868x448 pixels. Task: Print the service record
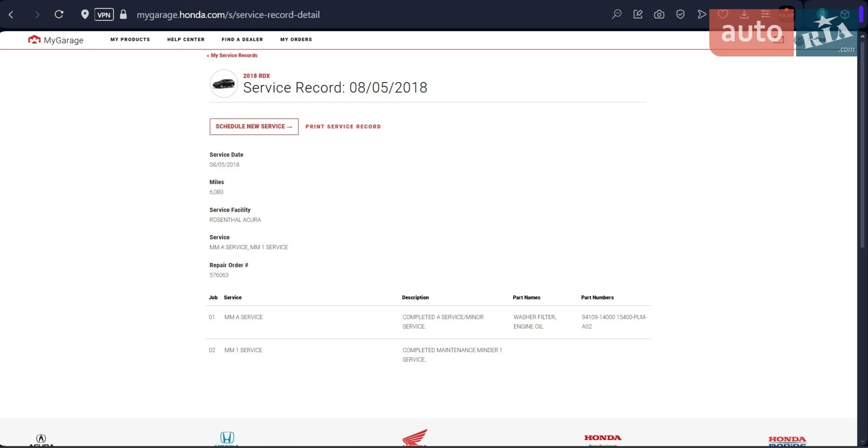[x=343, y=127]
